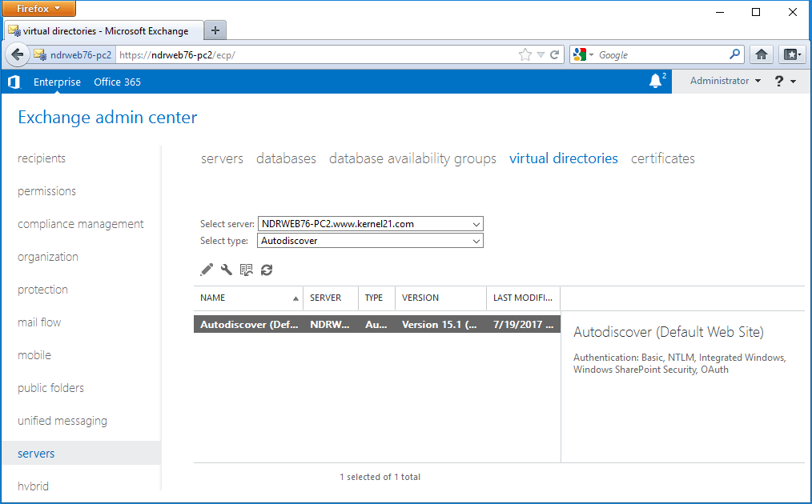This screenshot has width=812, height=504.
Task: Select the Autodiscover (Def... row
Action: click(x=377, y=325)
